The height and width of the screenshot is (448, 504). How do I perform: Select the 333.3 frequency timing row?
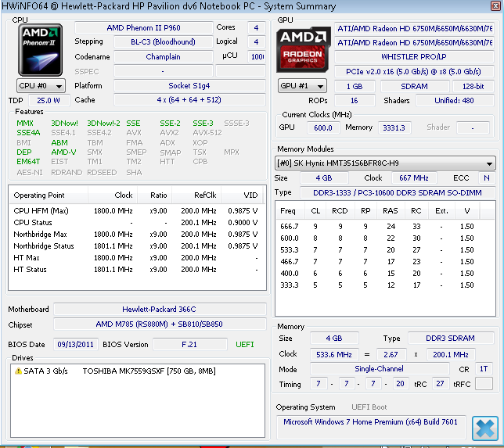[x=385, y=285]
